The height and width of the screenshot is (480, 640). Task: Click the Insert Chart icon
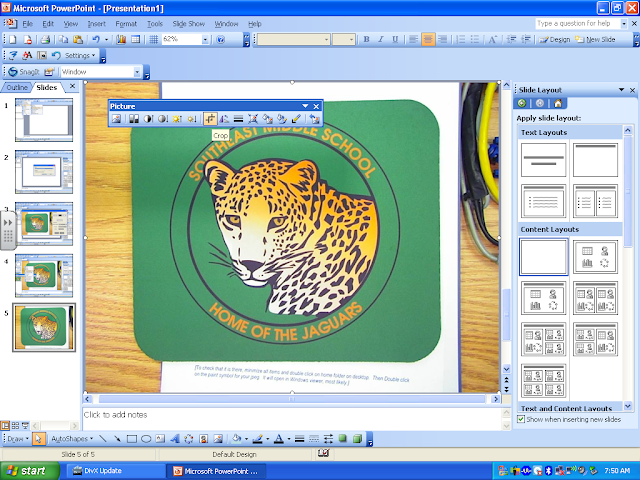121,40
